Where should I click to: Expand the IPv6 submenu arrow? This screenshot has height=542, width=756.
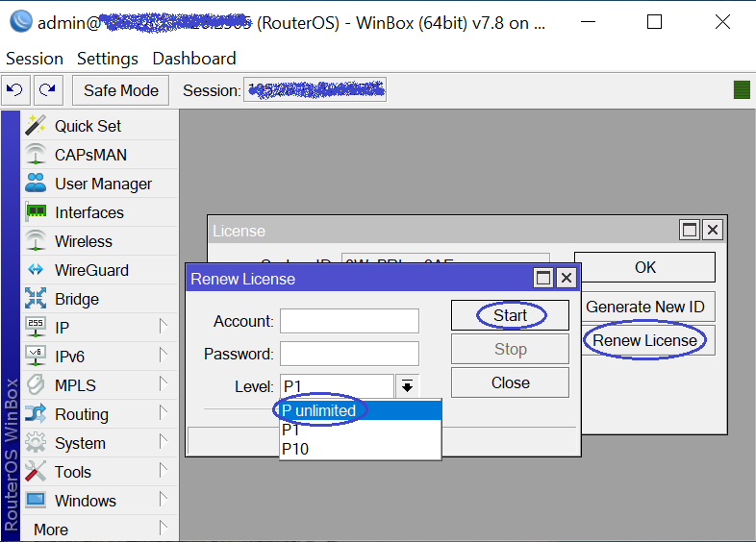coord(164,355)
